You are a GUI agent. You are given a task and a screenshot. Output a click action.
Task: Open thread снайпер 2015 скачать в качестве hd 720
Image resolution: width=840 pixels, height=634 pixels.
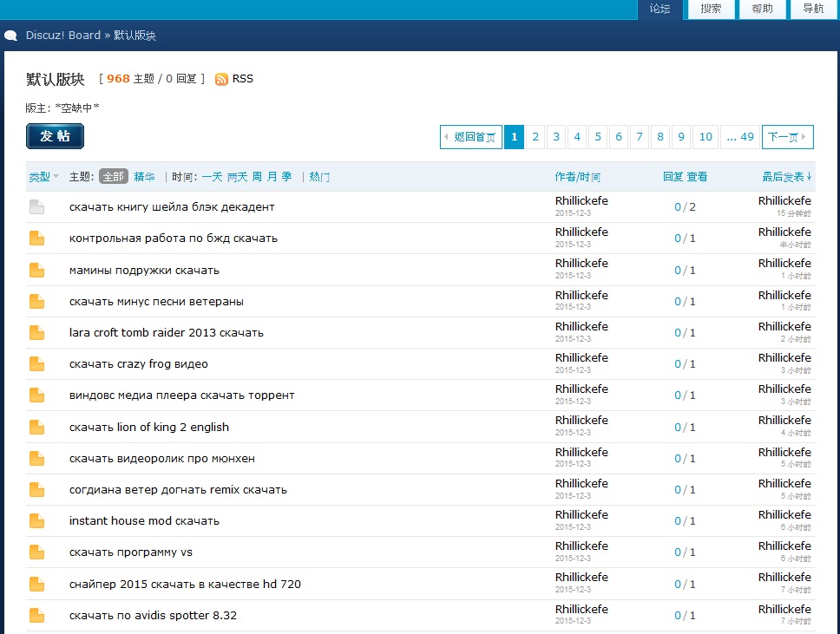click(185, 584)
